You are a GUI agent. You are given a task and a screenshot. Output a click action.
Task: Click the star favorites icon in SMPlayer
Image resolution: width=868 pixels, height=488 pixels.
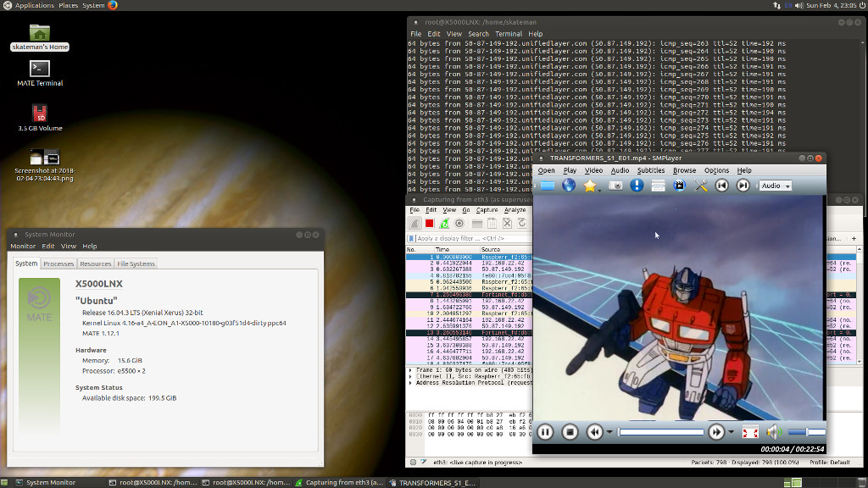tap(590, 186)
